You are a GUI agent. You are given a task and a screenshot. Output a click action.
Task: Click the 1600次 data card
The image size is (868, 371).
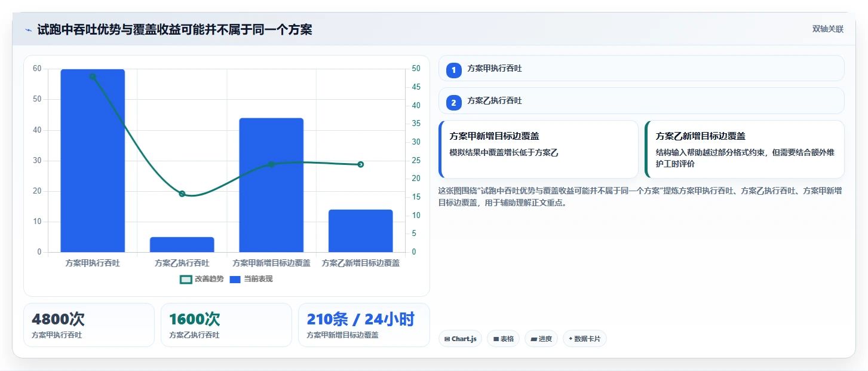226,325
